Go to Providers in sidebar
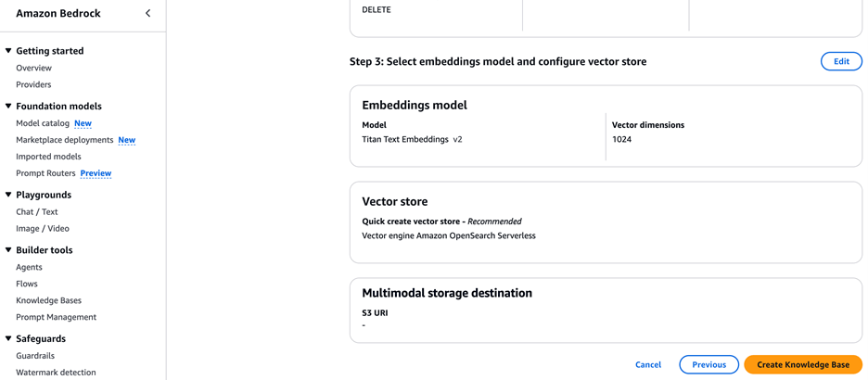 (33, 84)
